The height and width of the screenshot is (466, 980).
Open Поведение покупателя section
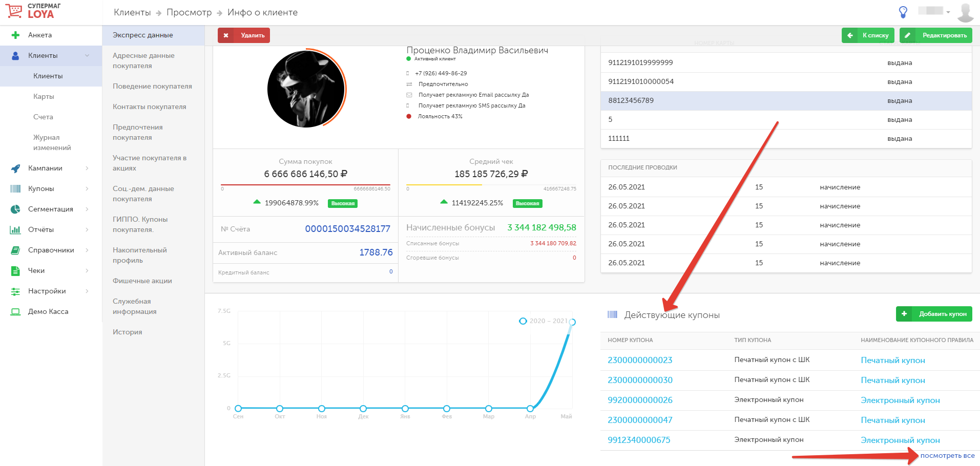[153, 87]
